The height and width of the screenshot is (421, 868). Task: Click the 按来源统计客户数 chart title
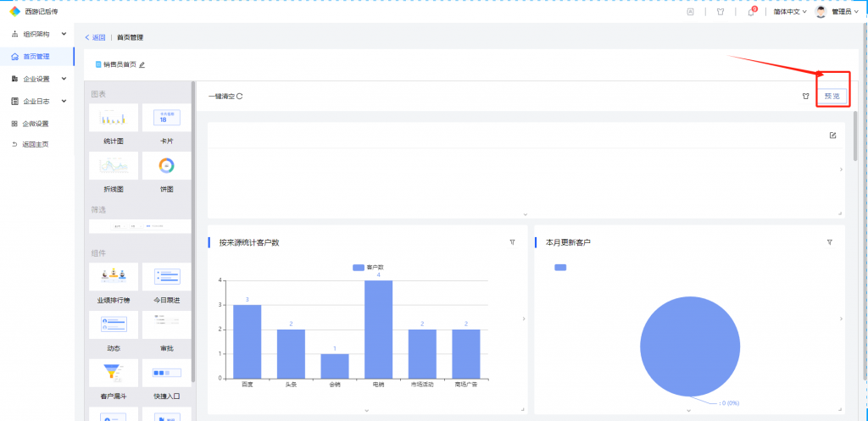[x=248, y=242]
